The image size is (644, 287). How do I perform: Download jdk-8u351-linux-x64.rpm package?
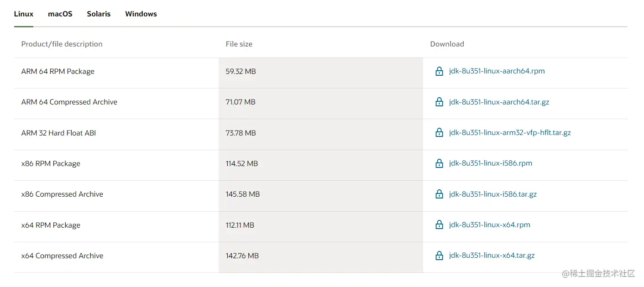click(x=489, y=224)
